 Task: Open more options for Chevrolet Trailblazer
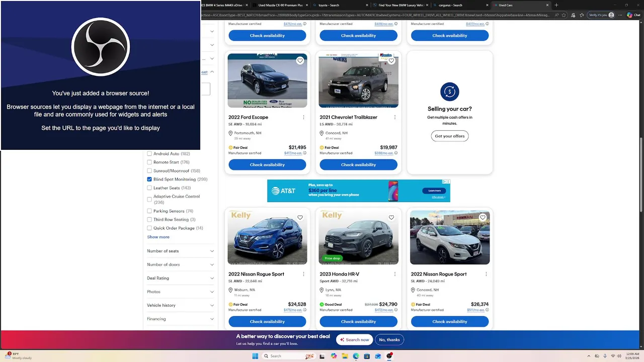(394, 117)
